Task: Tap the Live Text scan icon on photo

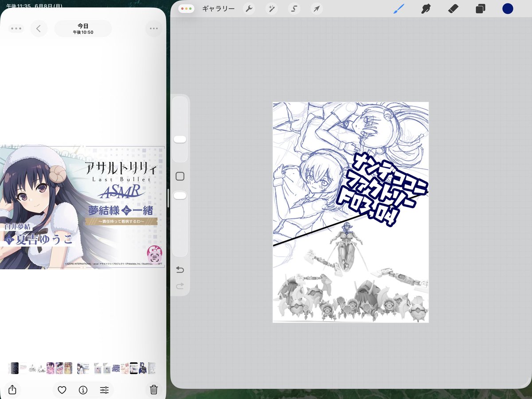Action: click(x=154, y=257)
